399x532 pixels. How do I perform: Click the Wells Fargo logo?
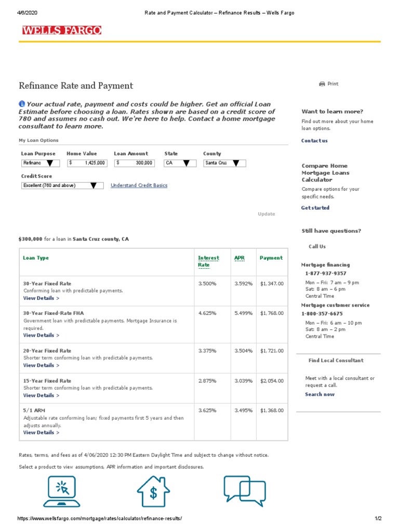pyautogui.click(x=62, y=30)
